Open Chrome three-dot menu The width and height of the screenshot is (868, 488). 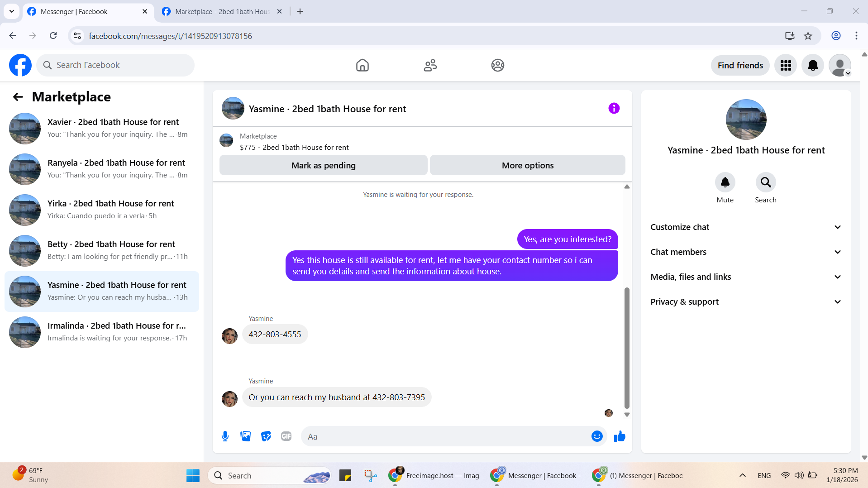856,36
